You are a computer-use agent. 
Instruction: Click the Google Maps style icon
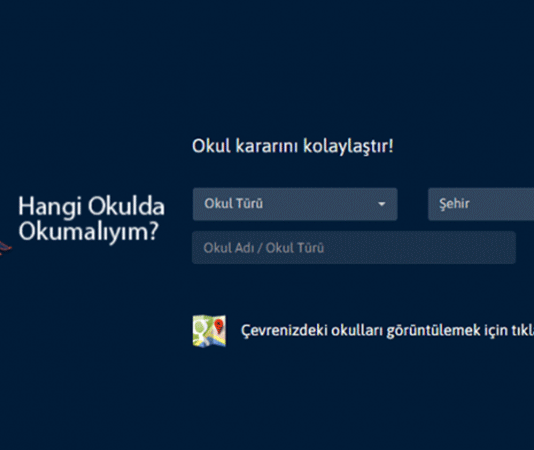tap(209, 331)
